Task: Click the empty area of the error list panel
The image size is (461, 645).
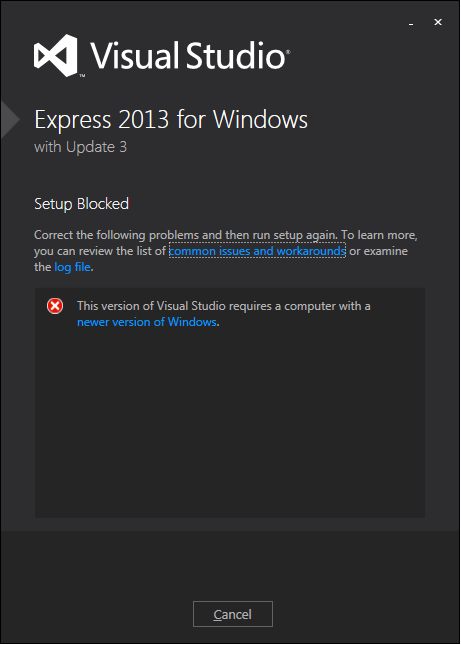Action: click(x=230, y=424)
